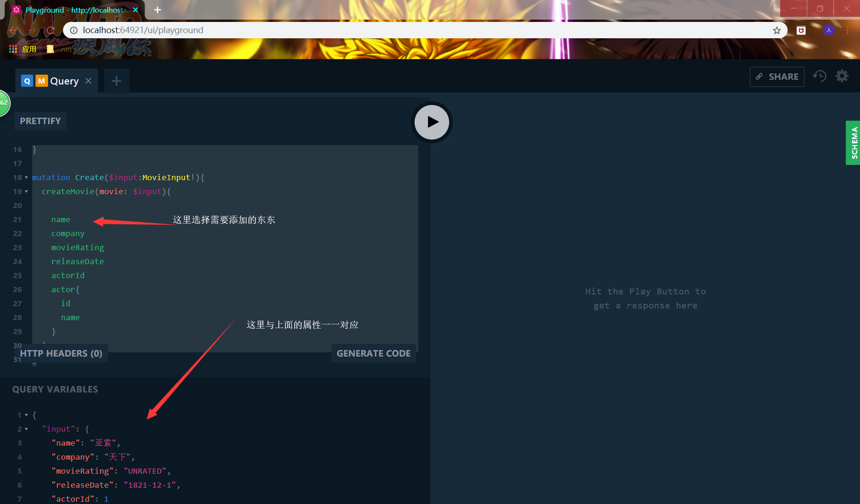The width and height of the screenshot is (860, 504).
Task: Close the Playground browser tab
Action: 135,10
